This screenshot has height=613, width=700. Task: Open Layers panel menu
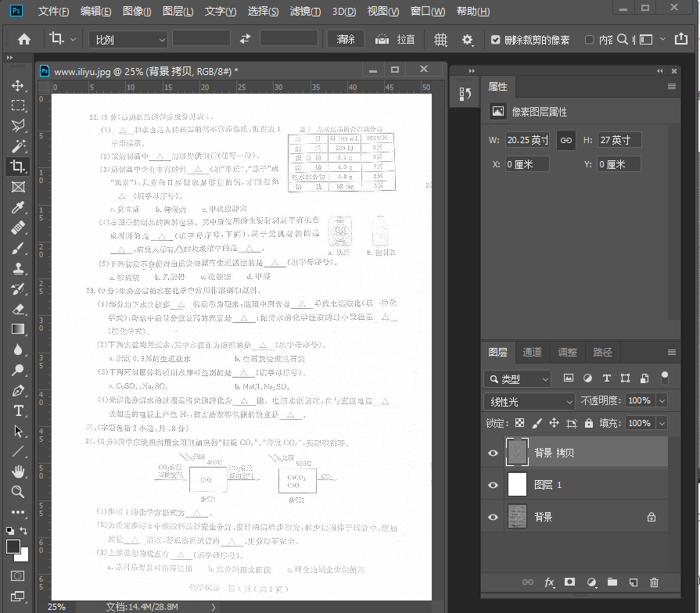tap(671, 353)
